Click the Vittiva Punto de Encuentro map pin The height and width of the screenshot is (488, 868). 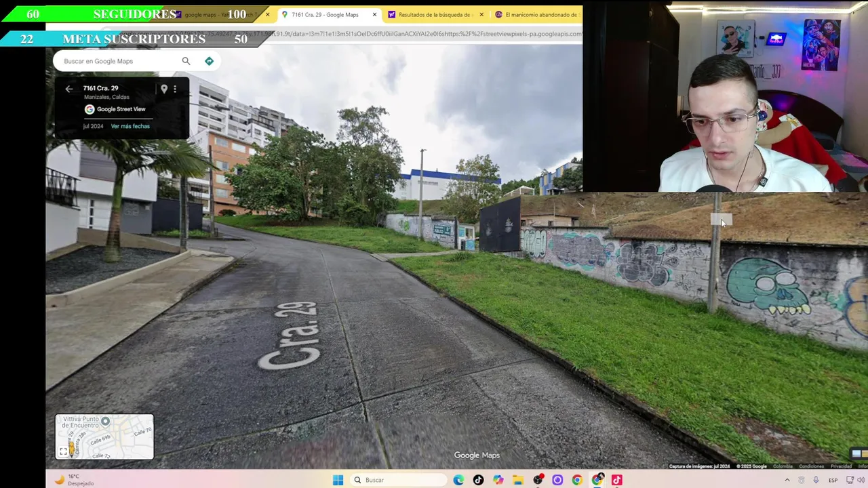point(105,422)
